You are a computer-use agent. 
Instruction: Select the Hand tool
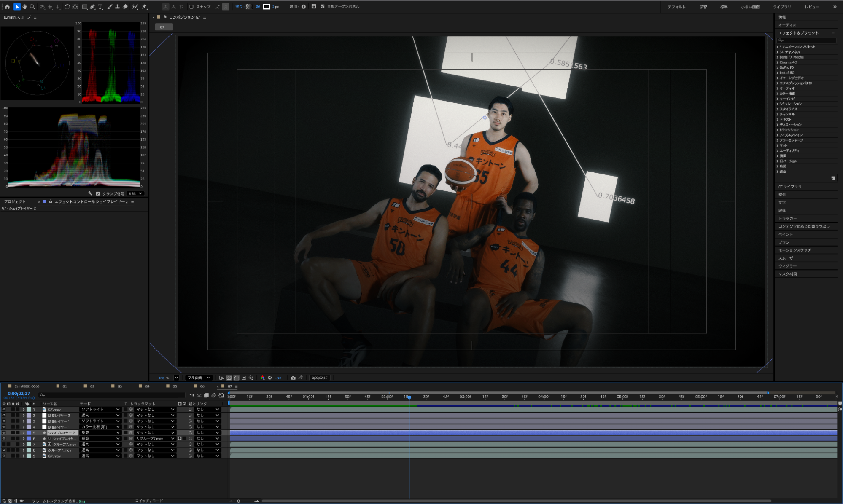click(24, 7)
